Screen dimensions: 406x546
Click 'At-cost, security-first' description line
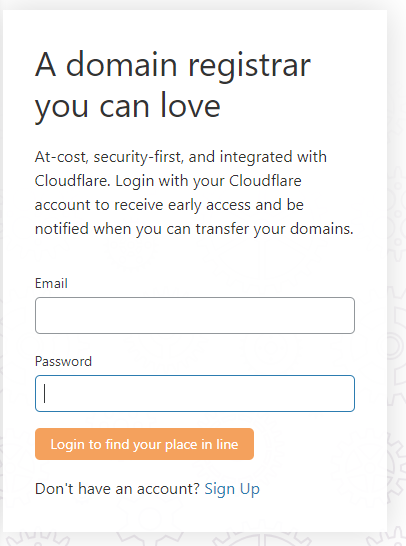[x=181, y=157]
